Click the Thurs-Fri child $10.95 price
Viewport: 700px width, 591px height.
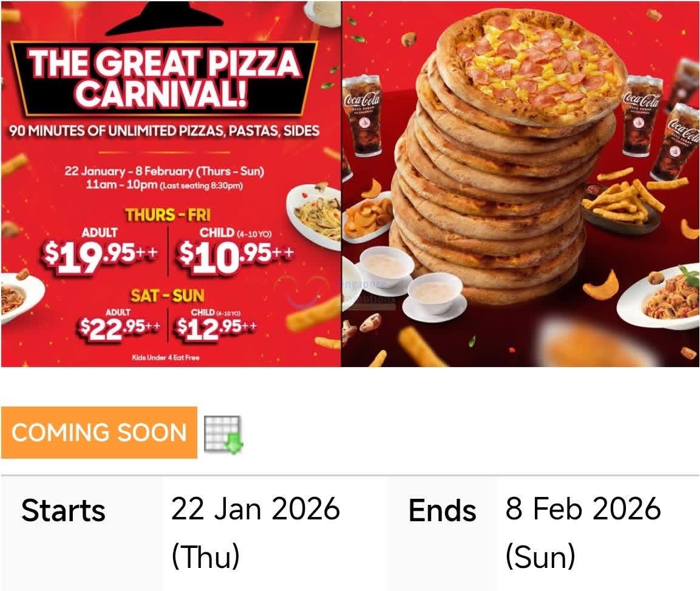click(x=236, y=255)
